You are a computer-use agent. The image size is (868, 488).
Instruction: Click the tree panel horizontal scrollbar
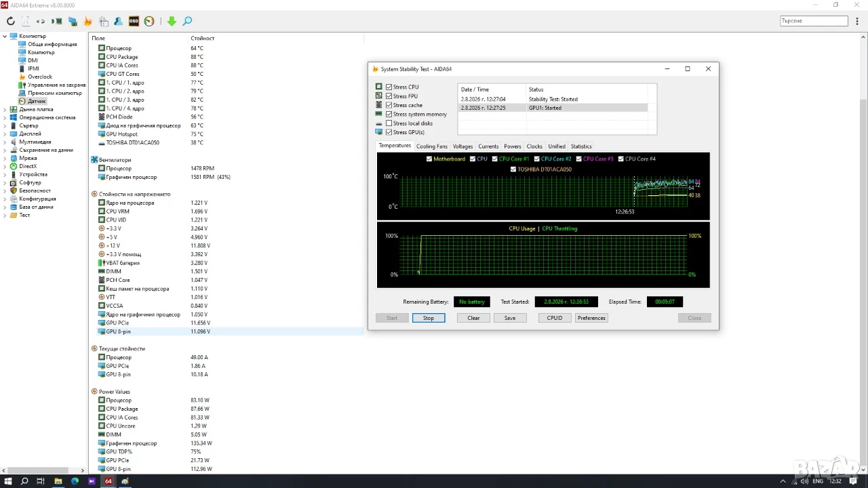point(43,470)
